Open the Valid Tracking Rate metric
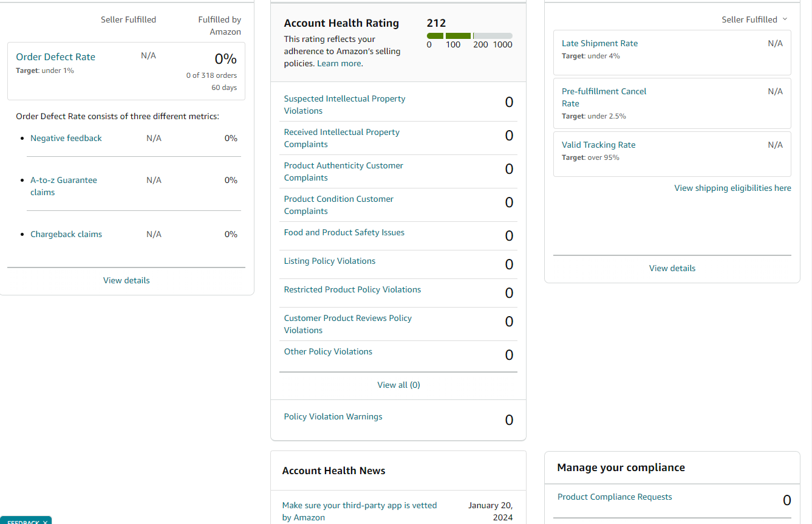 598,145
